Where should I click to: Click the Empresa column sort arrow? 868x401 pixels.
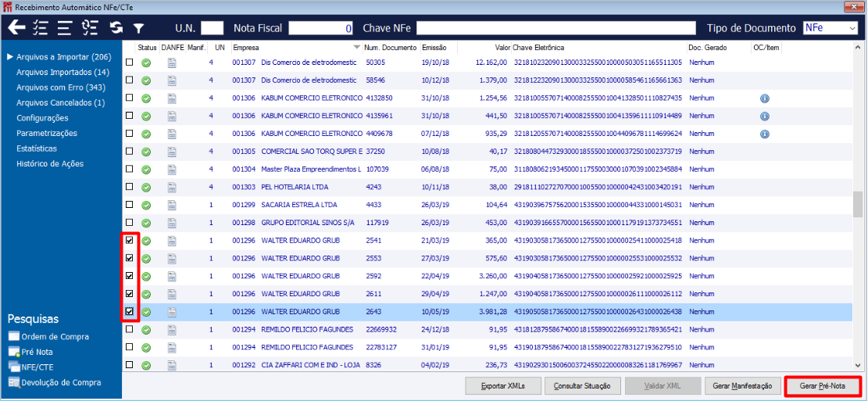pos(356,48)
